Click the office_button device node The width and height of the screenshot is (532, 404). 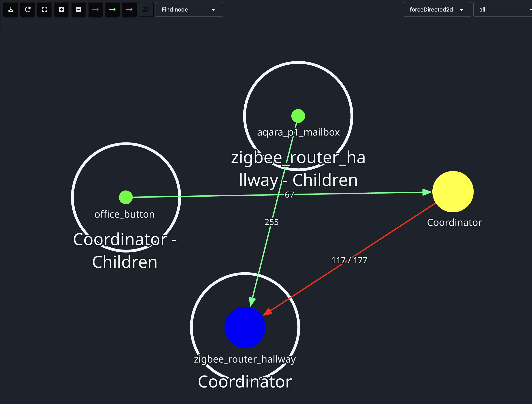coord(125,197)
